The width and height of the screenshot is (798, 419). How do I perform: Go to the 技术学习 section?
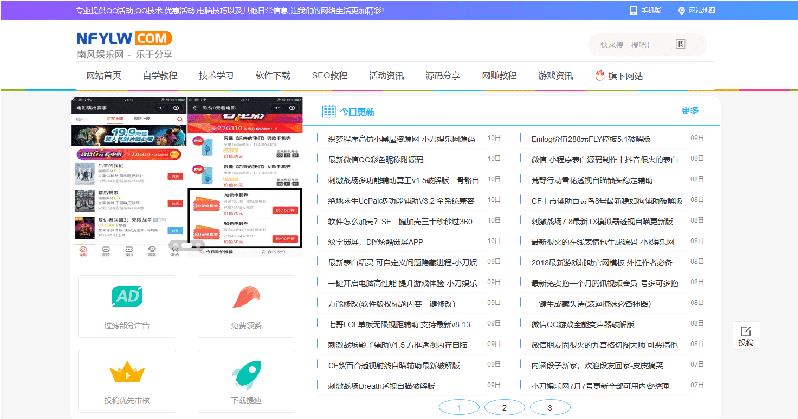[216, 76]
